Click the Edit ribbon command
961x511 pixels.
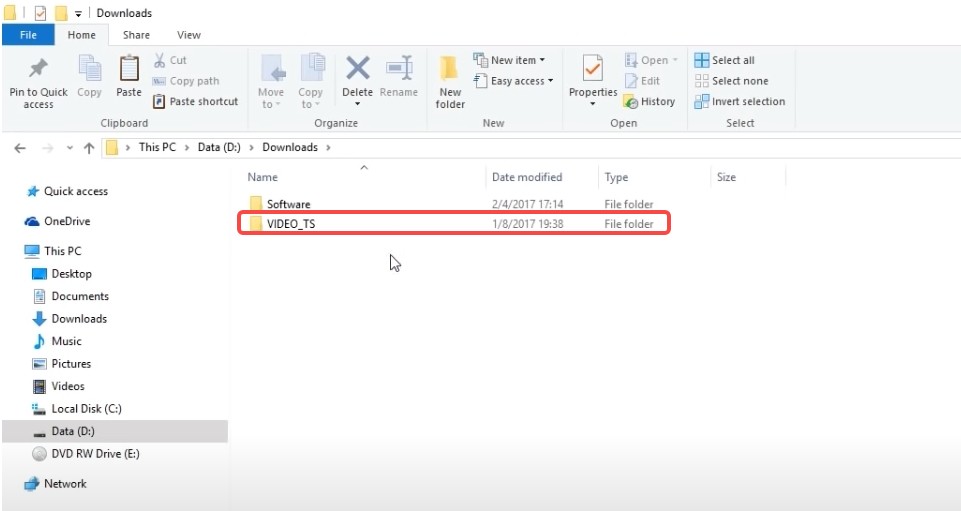(x=642, y=81)
